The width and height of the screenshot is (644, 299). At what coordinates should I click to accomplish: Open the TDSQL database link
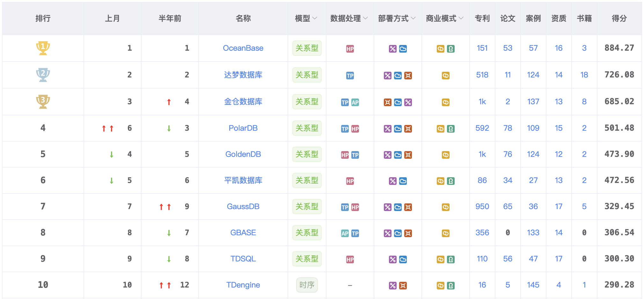243,259
